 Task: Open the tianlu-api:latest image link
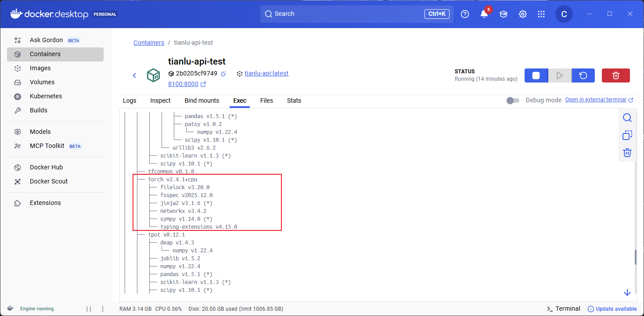tap(266, 73)
